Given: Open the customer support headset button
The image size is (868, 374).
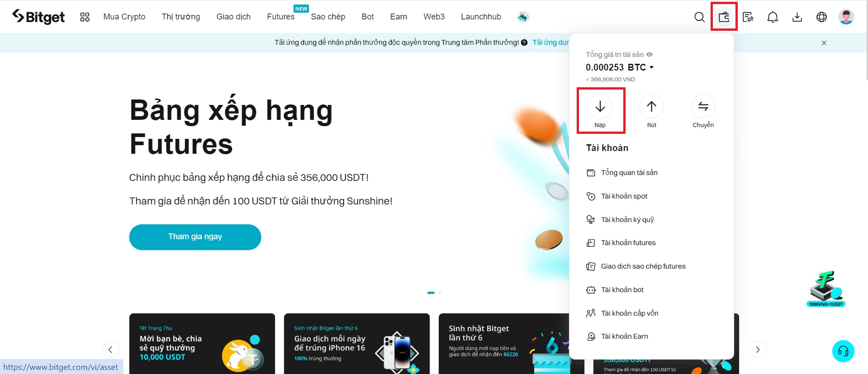Looking at the screenshot, I should click(x=843, y=351).
